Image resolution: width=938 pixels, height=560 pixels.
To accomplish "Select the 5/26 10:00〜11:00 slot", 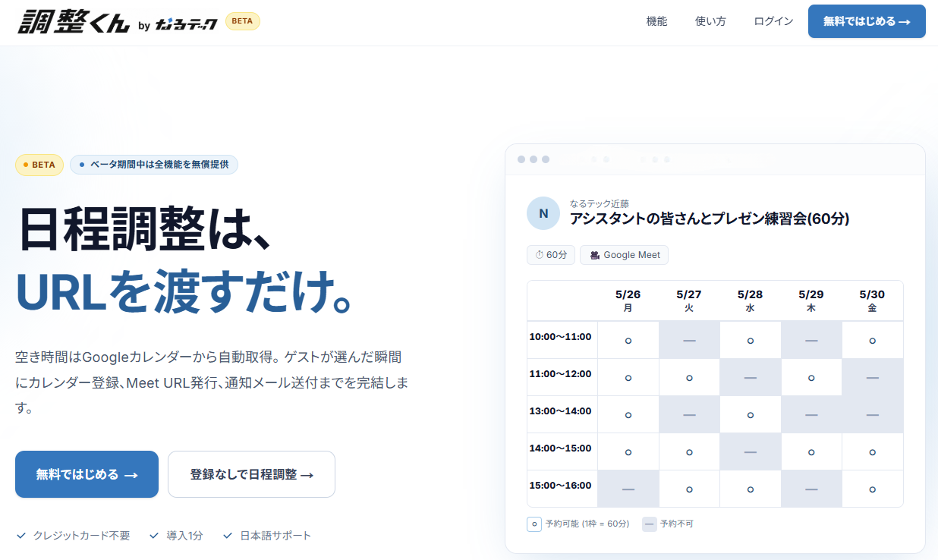I will (628, 341).
